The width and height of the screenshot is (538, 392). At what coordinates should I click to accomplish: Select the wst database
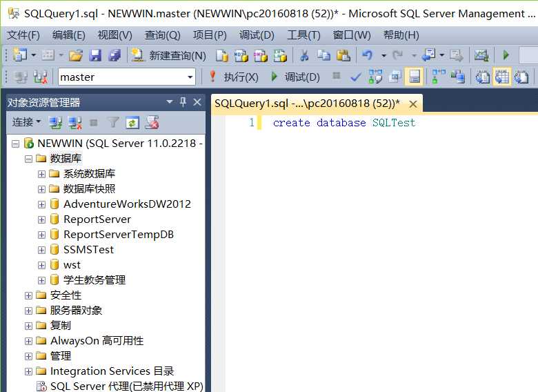pyautogui.click(x=72, y=265)
